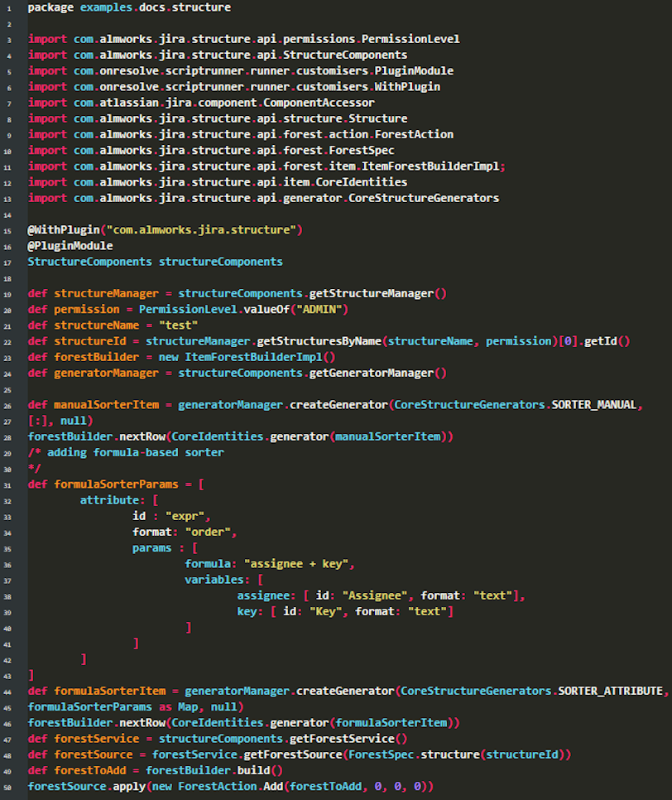Screen dimensions: 672x800
Task: Click 'StructureComponents' in the line 4 import
Action: pyautogui.click(x=345, y=55)
